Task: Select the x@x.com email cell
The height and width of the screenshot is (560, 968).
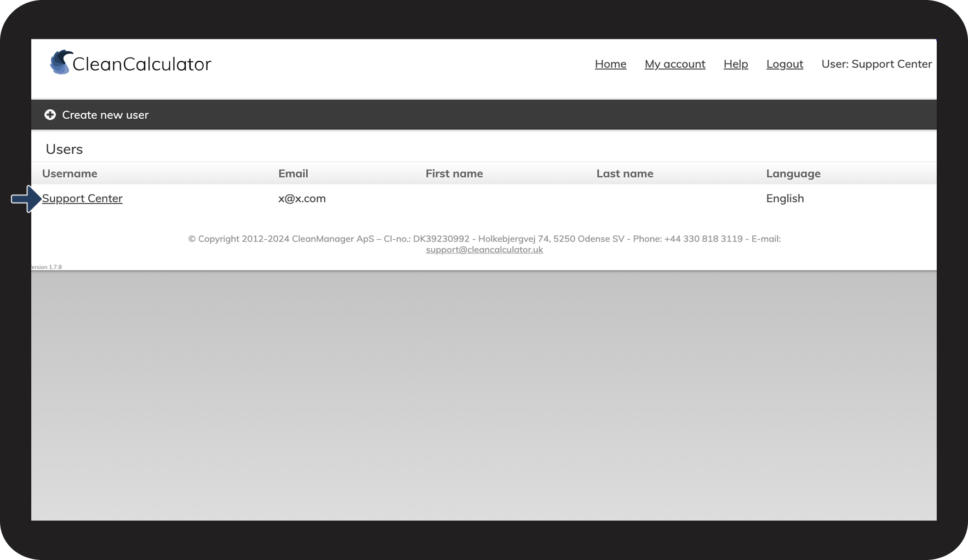Action: tap(302, 198)
